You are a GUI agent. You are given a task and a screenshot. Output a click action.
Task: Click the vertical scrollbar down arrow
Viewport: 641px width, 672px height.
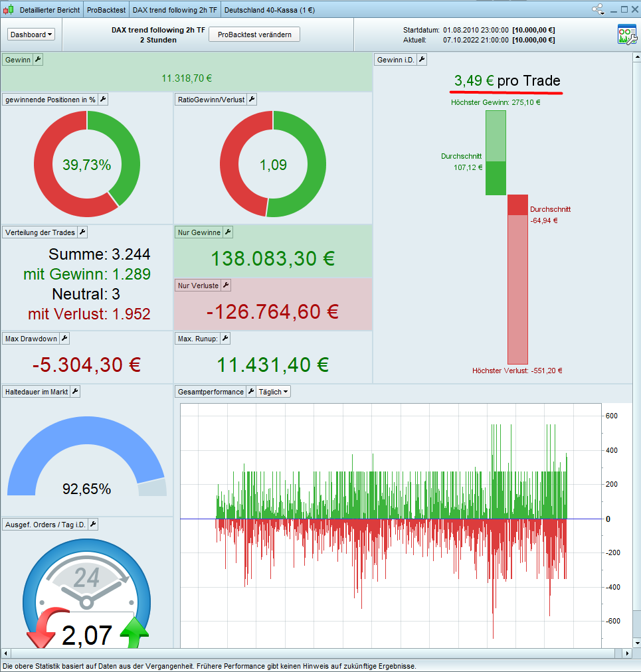click(637, 643)
